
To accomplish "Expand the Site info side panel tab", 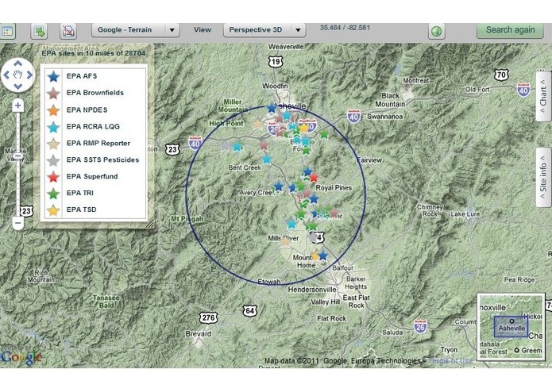I will click(543, 177).
